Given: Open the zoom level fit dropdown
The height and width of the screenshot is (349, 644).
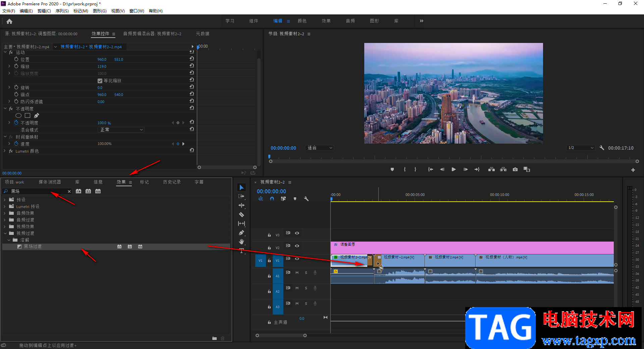Looking at the screenshot, I should (319, 148).
